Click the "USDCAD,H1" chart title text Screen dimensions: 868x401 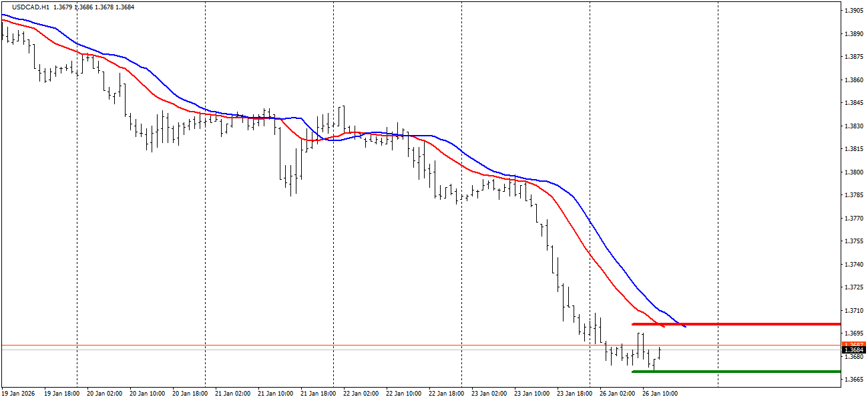pyautogui.click(x=31, y=7)
